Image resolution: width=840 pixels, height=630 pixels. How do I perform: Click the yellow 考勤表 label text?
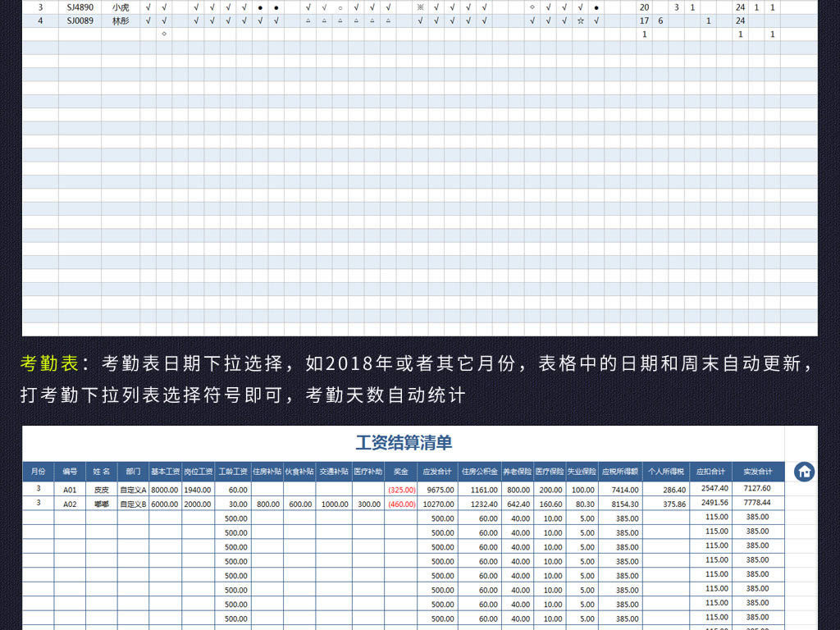pyautogui.click(x=48, y=363)
